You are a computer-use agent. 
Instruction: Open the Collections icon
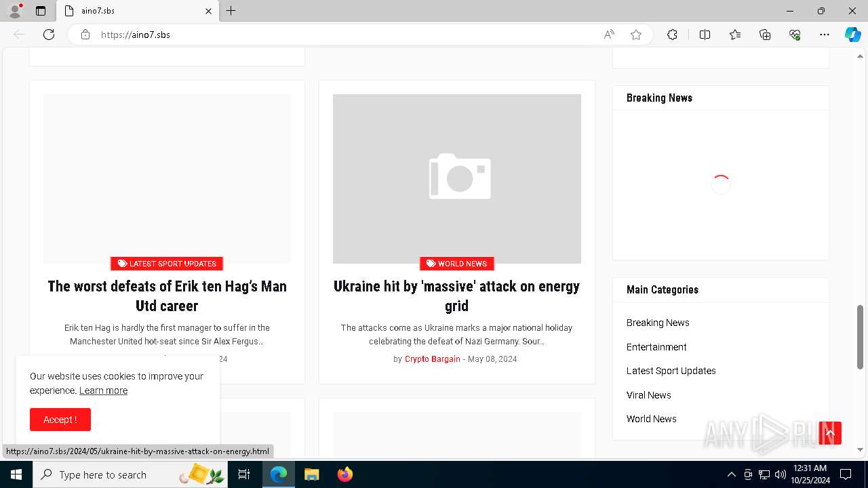[x=765, y=35]
